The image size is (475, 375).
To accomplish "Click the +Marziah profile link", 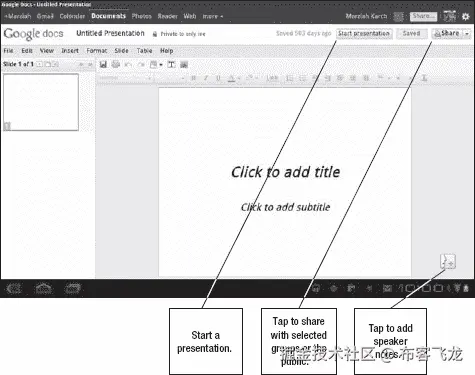I will coord(18,16).
